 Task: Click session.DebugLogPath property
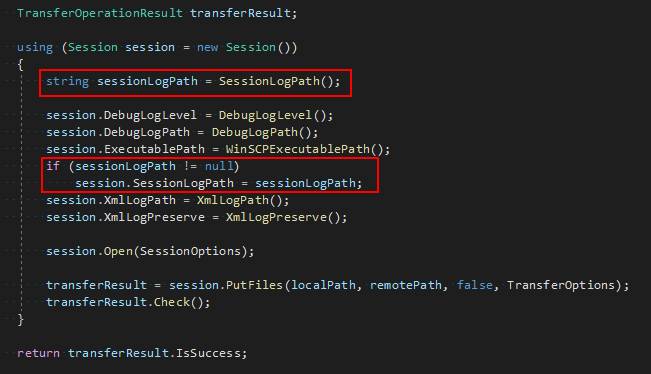tap(118, 132)
